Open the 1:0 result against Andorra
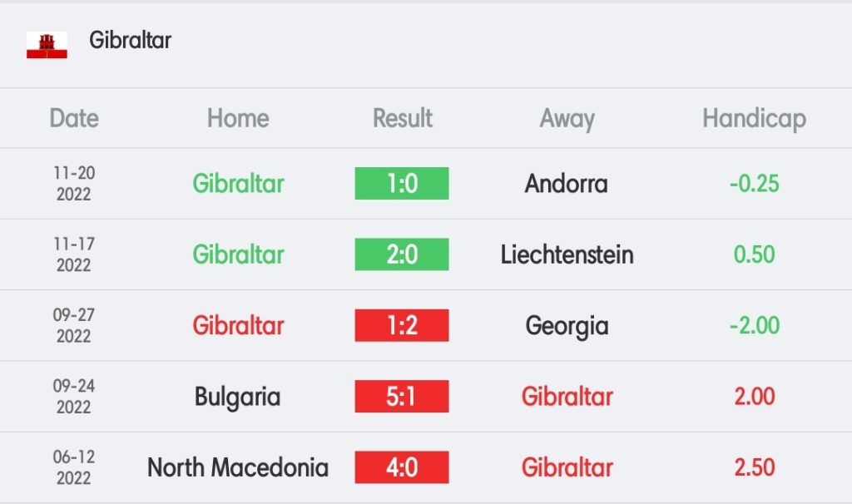This screenshot has width=852, height=504. (x=402, y=184)
